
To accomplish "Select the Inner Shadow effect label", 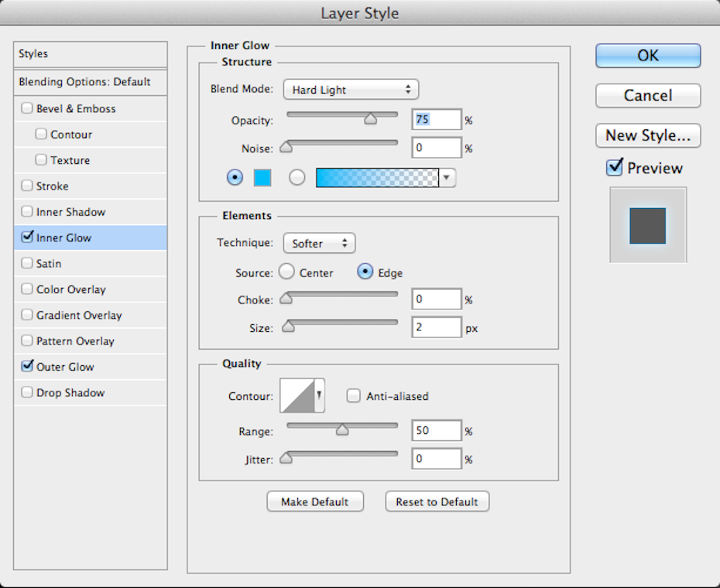I will [x=70, y=212].
